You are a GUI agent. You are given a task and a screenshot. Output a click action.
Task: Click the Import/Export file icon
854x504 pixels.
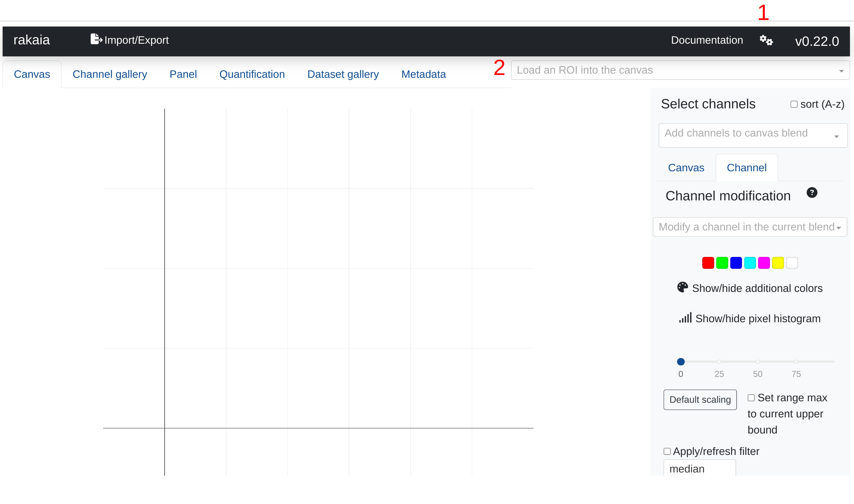(x=96, y=39)
